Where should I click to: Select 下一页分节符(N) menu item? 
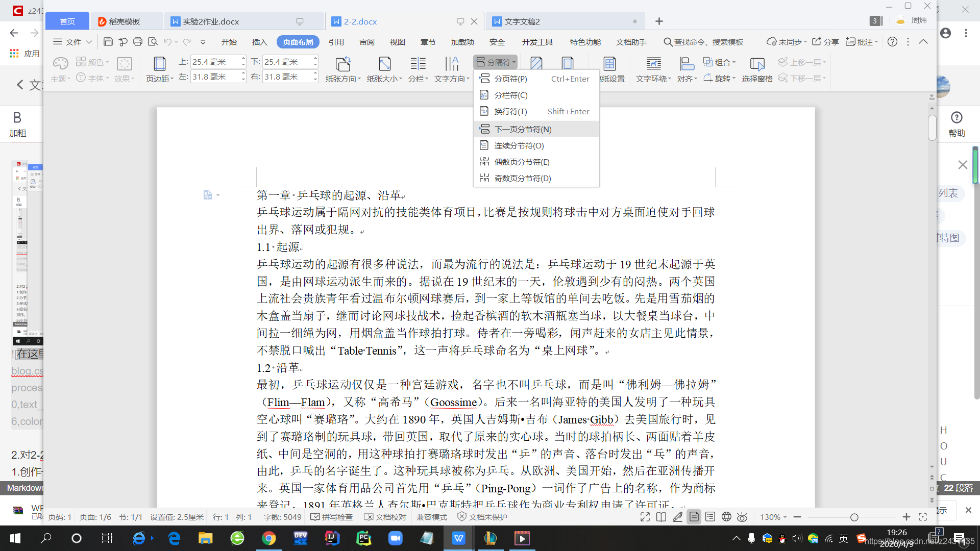pyautogui.click(x=536, y=129)
